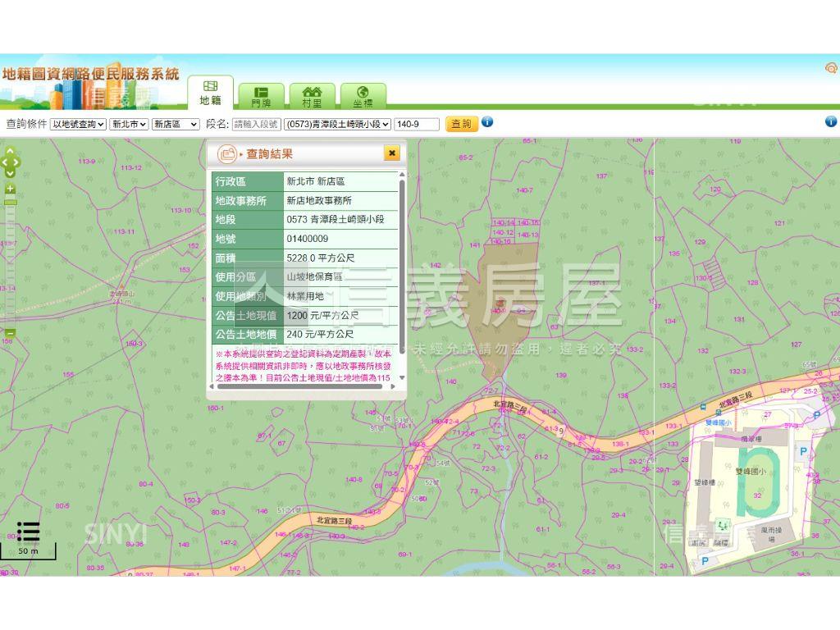Click the blue info icon at the far right of the query bar

(x=831, y=121)
